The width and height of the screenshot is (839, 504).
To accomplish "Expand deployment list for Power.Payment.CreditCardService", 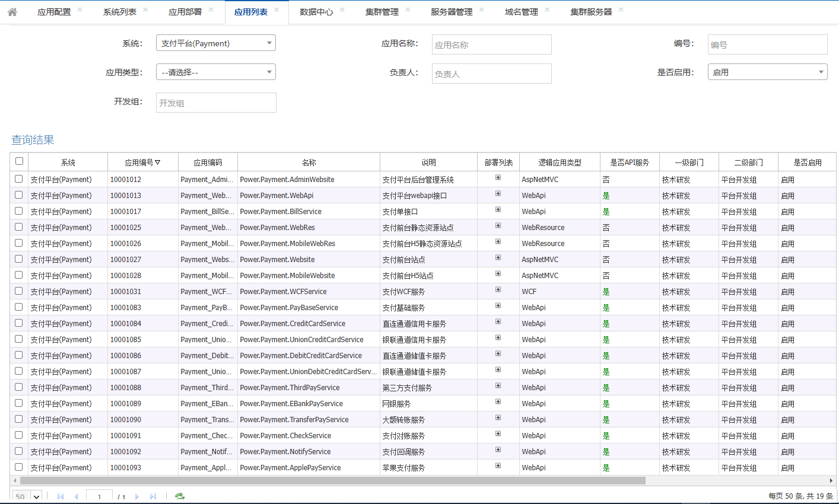I will [498, 321].
